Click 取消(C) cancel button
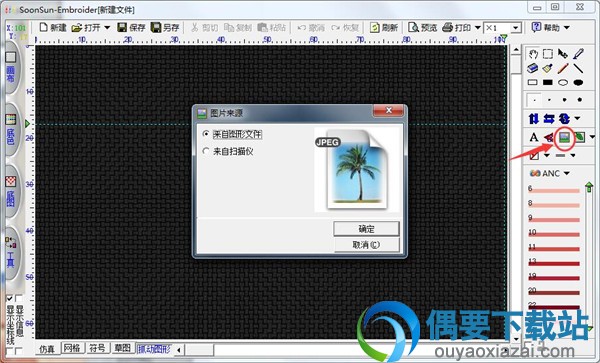The image size is (600, 363). pyautogui.click(x=366, y=245)
